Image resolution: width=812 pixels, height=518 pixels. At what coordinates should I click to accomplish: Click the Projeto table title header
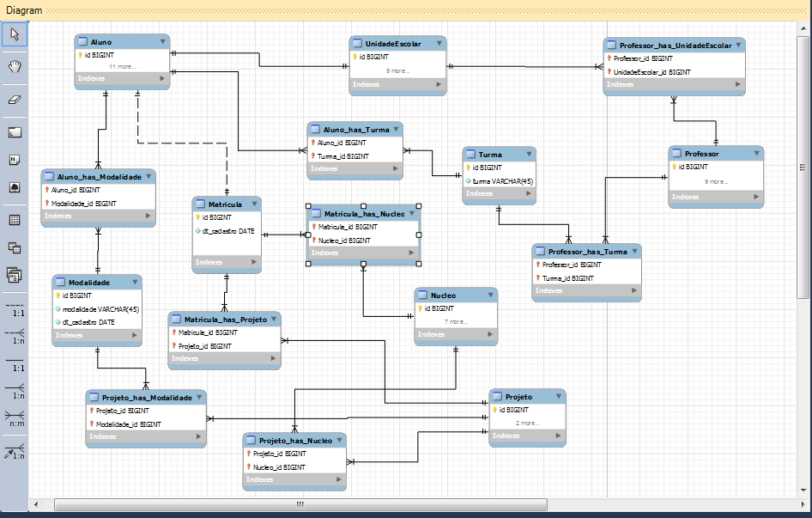(x=519, y=397)
